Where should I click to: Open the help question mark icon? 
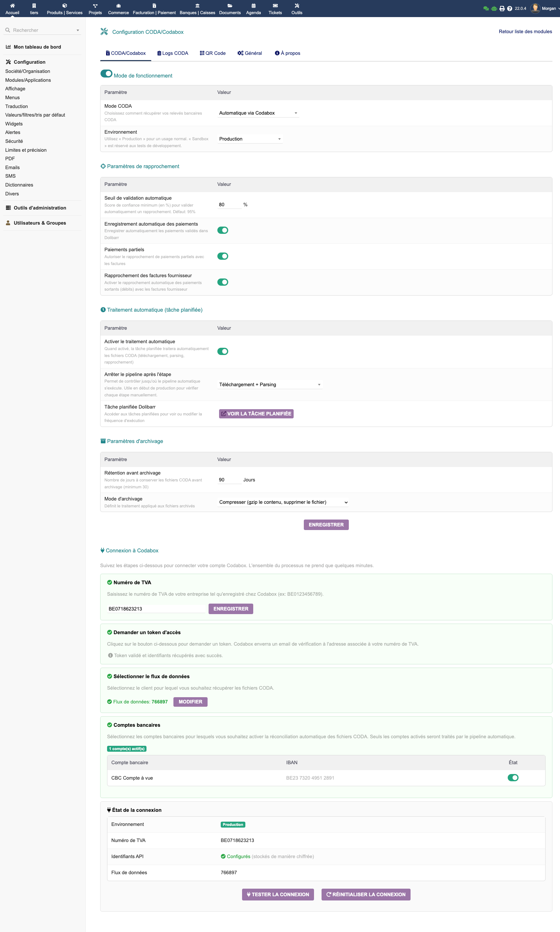click(510, 8)
